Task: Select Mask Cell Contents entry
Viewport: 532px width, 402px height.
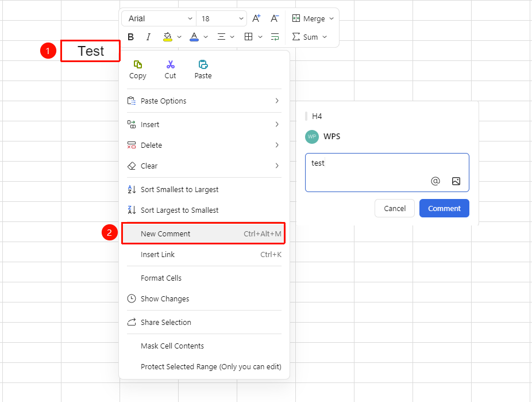Action: pos(205,346)
